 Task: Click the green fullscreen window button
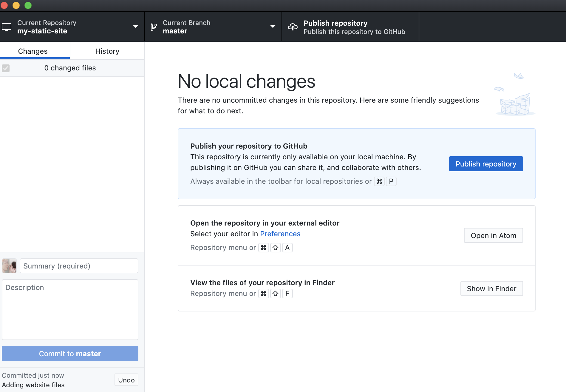[x=28, y=5]
